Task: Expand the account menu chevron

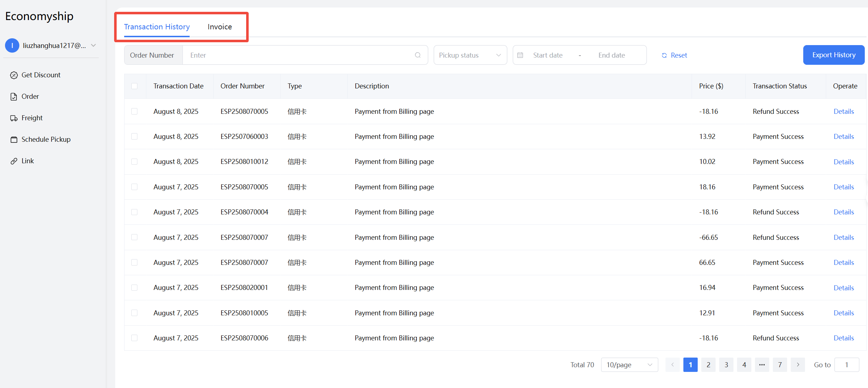Action: 93,45
